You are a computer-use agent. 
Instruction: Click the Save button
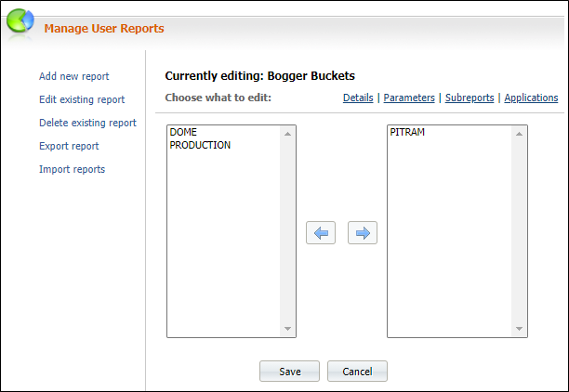[x=289, y=372]
